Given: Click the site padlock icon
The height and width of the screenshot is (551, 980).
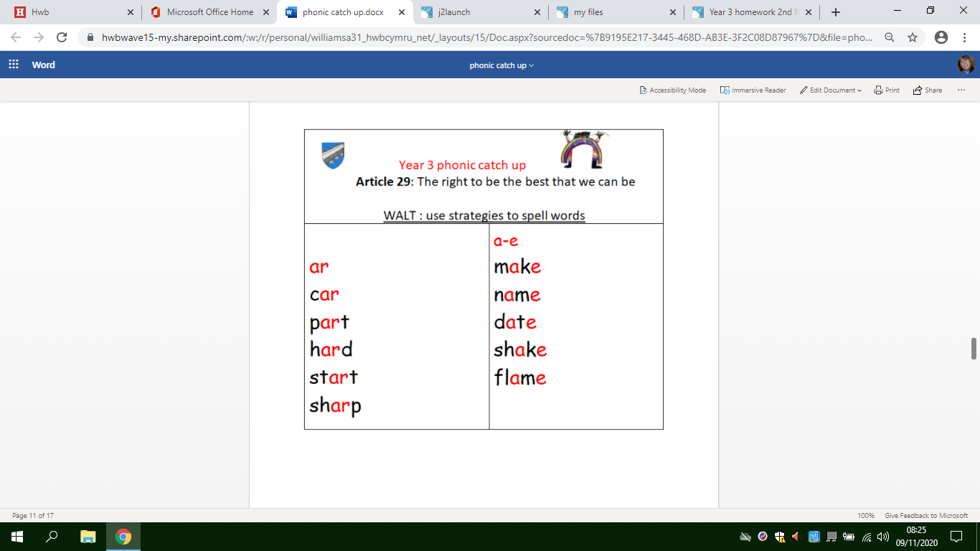Looking at the screenshot, I should [x=90, y=37].
